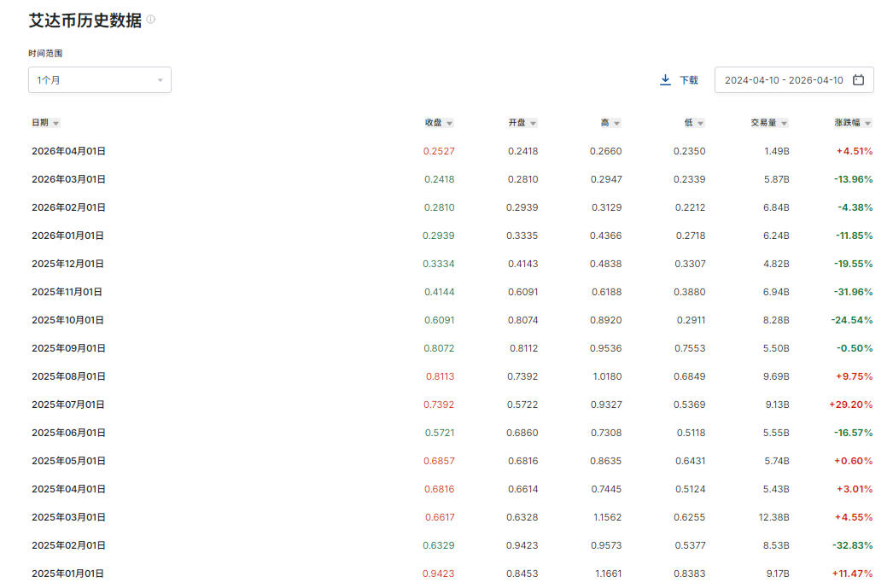Click the change value +11.47%
This screenshot has height=588, width=893.
pyautogui.click(x=853, y=573)
